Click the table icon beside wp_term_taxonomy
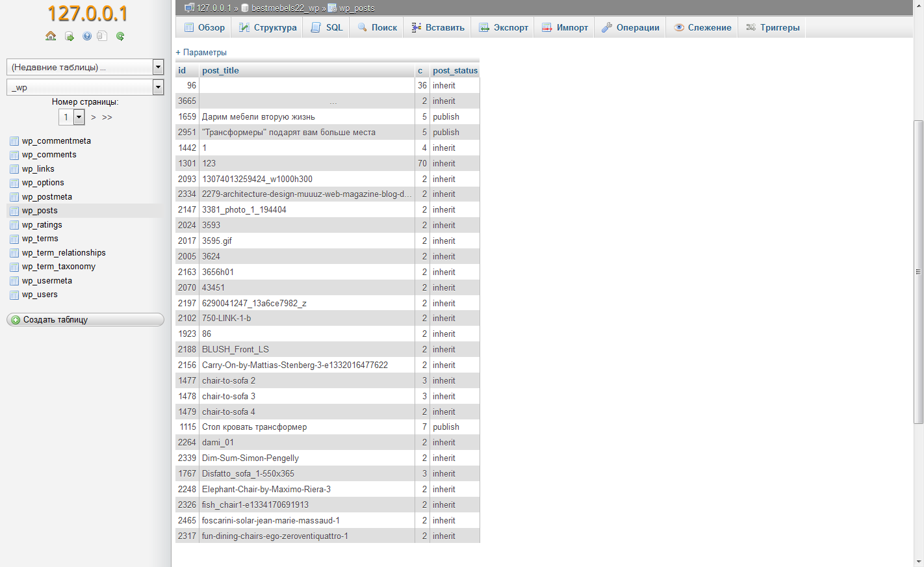 pos(14,267)
